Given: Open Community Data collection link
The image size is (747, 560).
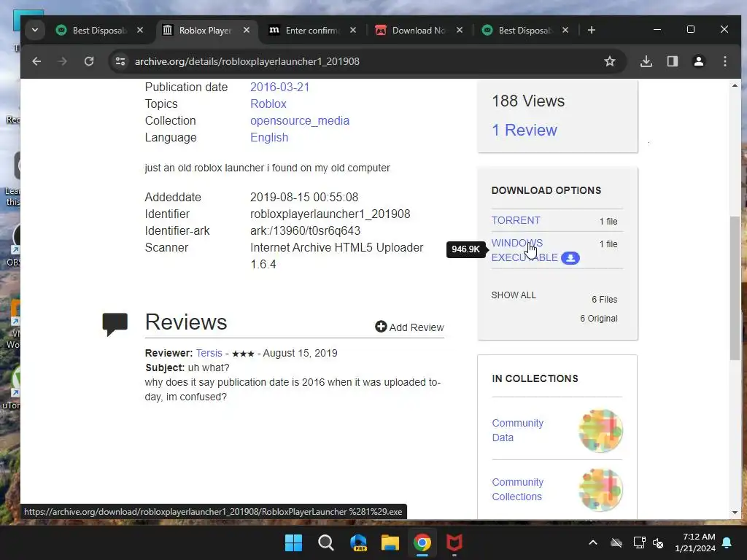Looking at the screenshot, I should point(517,430).
